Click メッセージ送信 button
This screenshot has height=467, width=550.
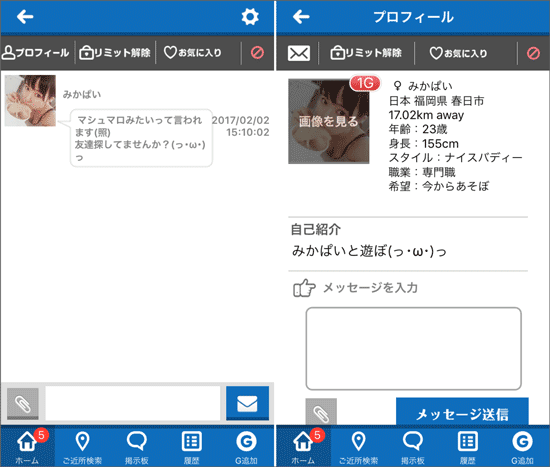click(462, 412)
